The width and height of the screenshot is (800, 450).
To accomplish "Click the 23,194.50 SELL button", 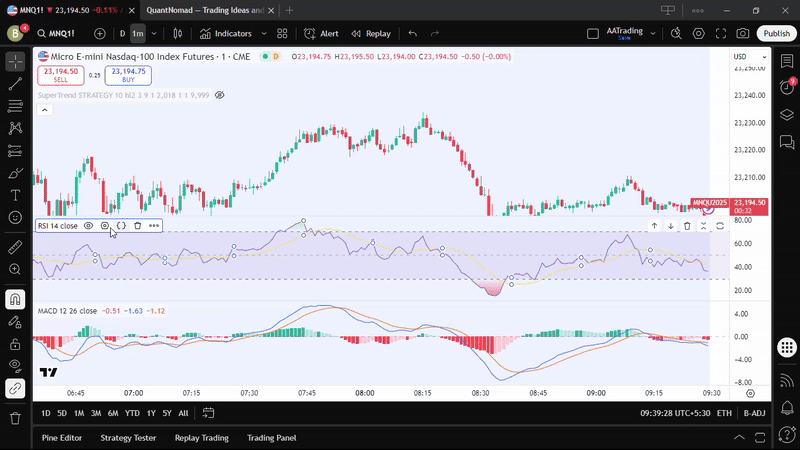I will pyautogui.click(x=61, y=76).
